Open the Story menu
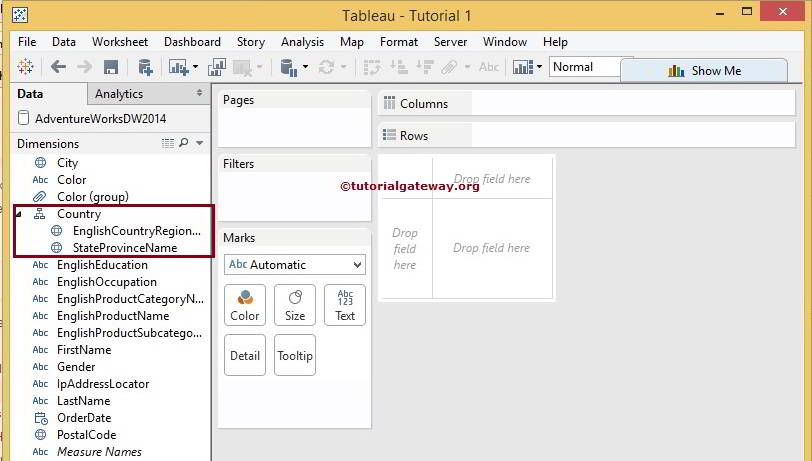Viewport: 812px width, 461px height. [x=251, y=42]
